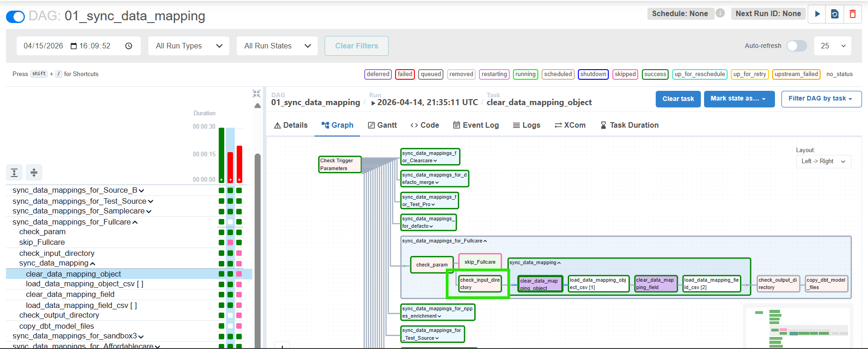This screenshot has height=349, width=868.
Task: Open the Layout Left -> Right dropdown
Action: click(823, 161)
